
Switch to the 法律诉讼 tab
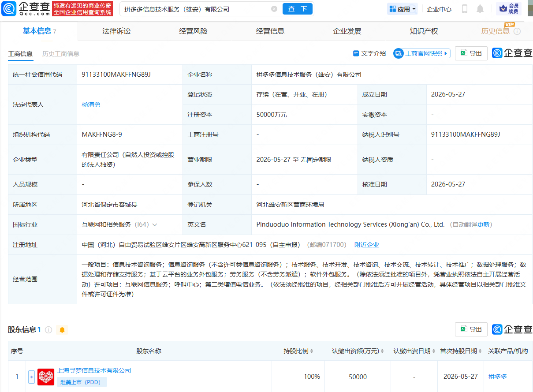[x=116, y=31]
